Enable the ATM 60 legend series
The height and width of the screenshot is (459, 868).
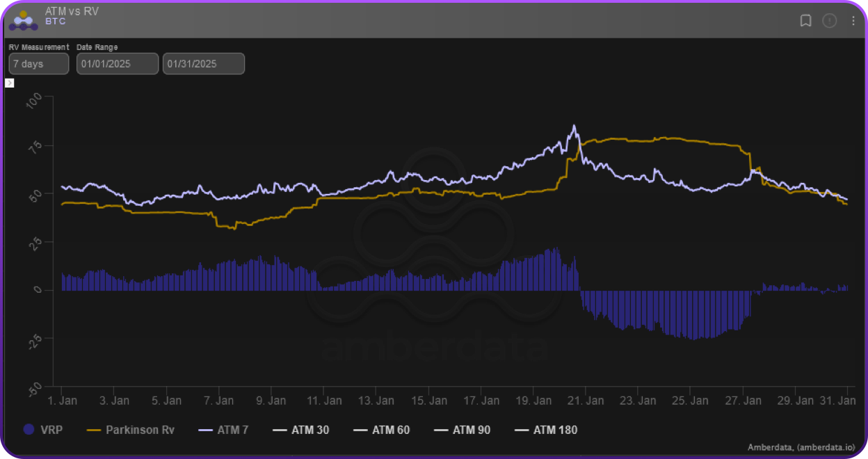tap(381, 430)
